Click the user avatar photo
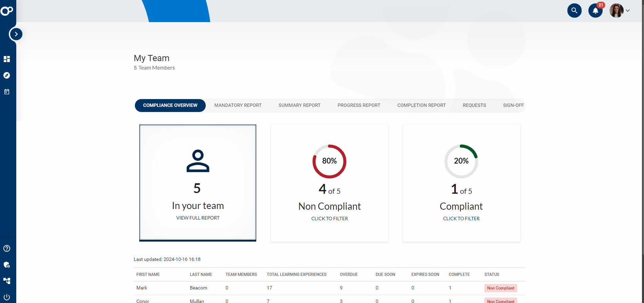 click(616, 11)
